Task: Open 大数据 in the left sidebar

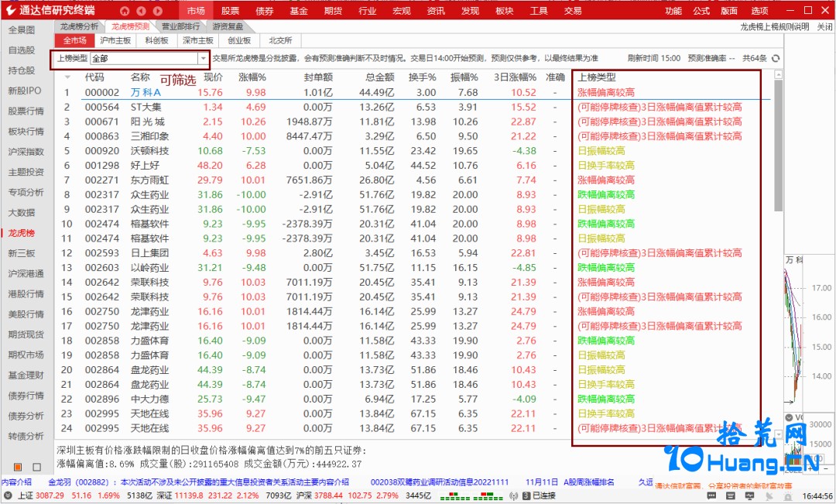Action: click(22, 213)
